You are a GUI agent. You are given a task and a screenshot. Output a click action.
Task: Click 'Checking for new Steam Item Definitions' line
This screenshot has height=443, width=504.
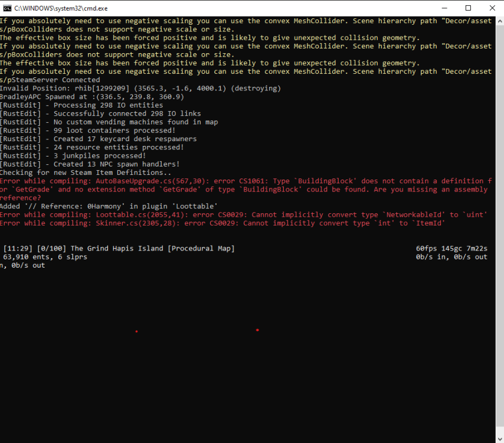84,172
